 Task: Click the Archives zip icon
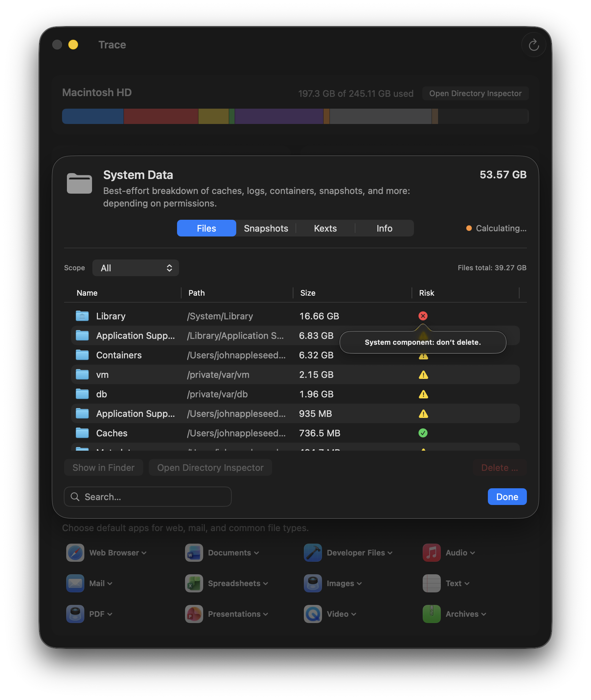click(x=431, y=614)
